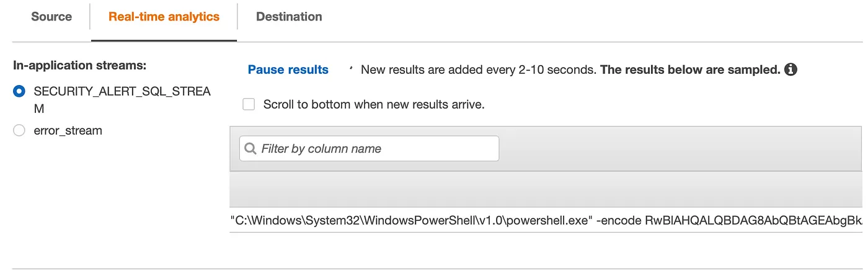Select the SECURITY_ALERT_SQL_STREAM radio button

tap(19, 91)
